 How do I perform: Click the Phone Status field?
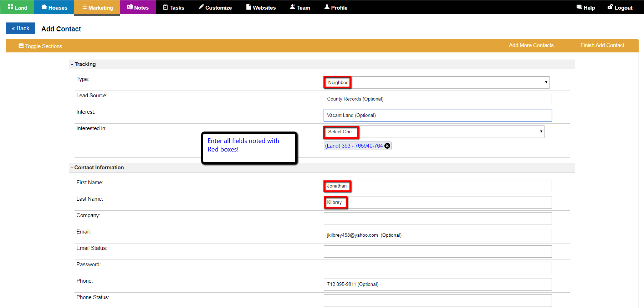pyautogui.click(x=438, y=301)
